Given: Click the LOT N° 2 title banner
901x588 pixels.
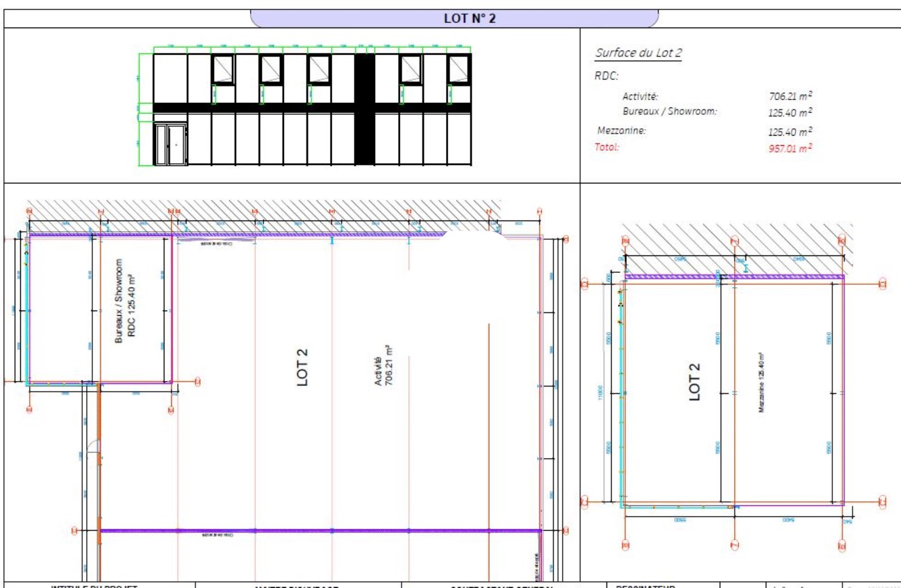Looking at the screenshot, I should point(454,18).
